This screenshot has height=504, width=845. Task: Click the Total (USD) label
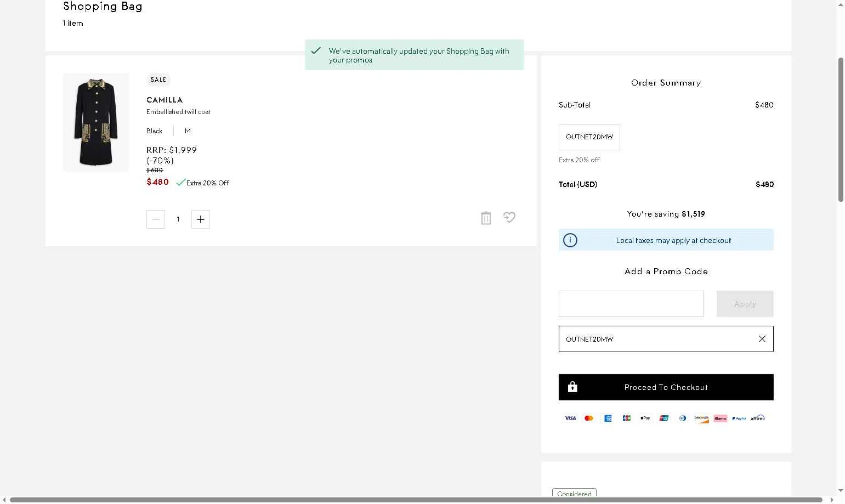coord(578,184)
